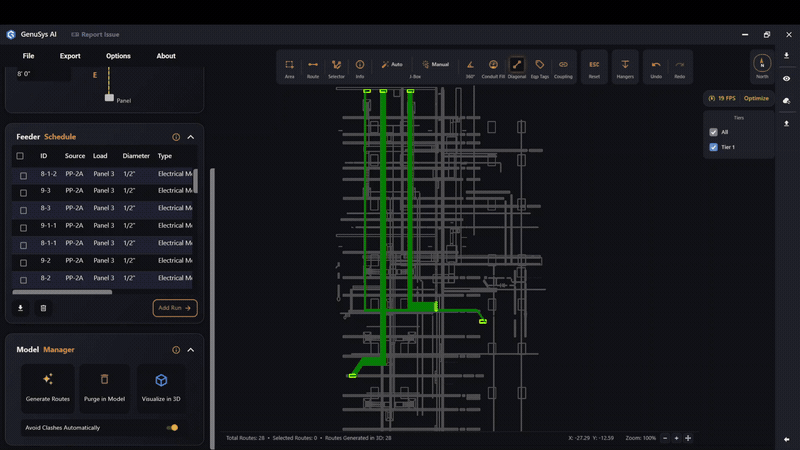Collapse the Model Manager panel
This screenshot has height=450, width=800.
[191, 350]
